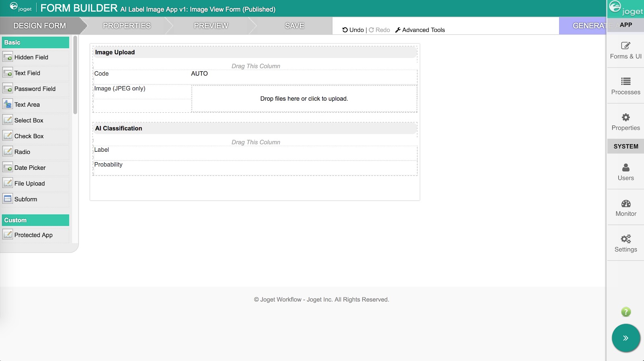
Task: Switch to the PREVIEW tab
Action: (211, 26)
